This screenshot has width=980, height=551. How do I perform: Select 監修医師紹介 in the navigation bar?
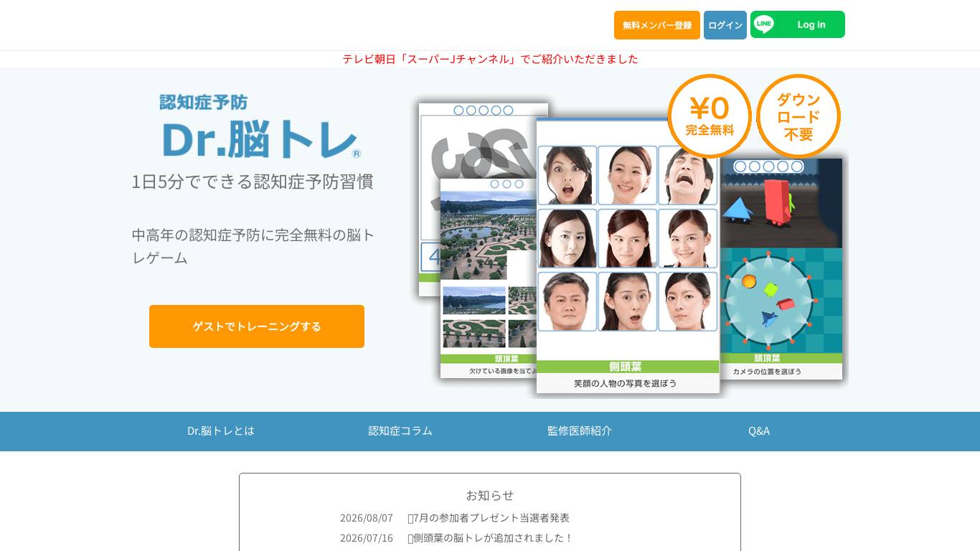580,431
